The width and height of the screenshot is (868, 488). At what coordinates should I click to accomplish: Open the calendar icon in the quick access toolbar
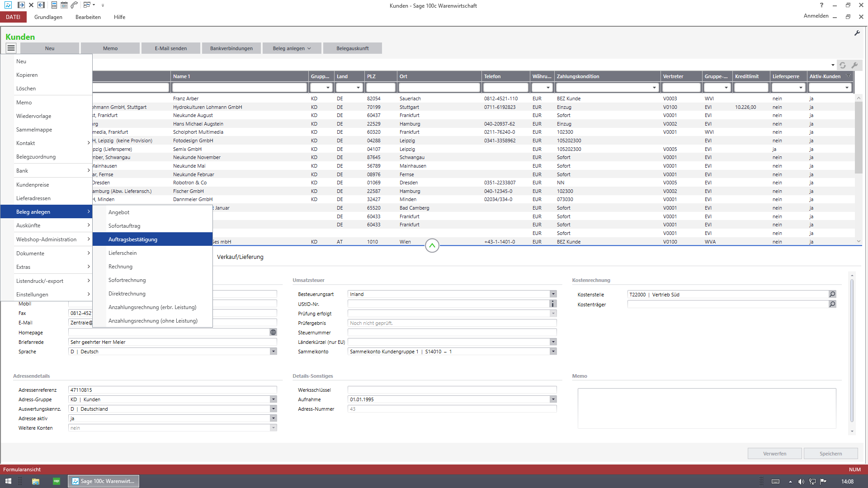coord(64,5)
